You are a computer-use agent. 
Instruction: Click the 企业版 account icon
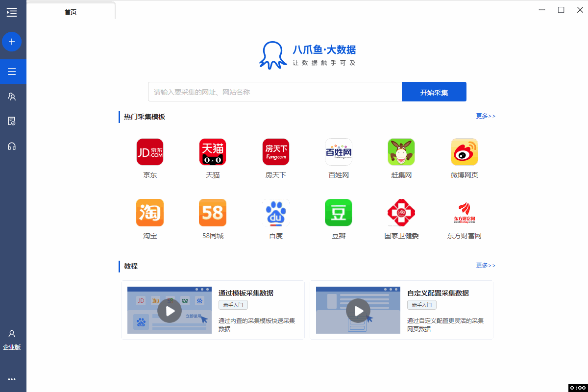pos(12,334)
